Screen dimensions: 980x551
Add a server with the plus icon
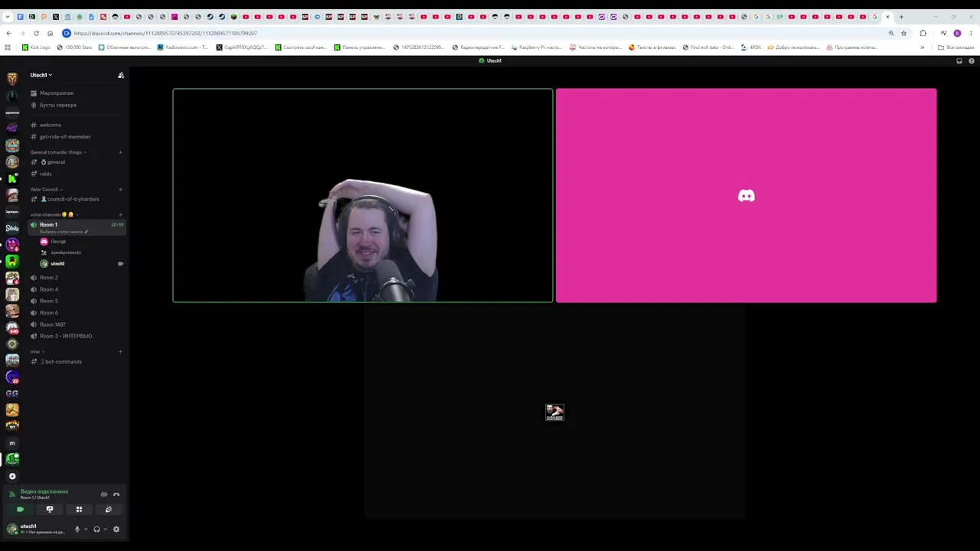(12, 476)
